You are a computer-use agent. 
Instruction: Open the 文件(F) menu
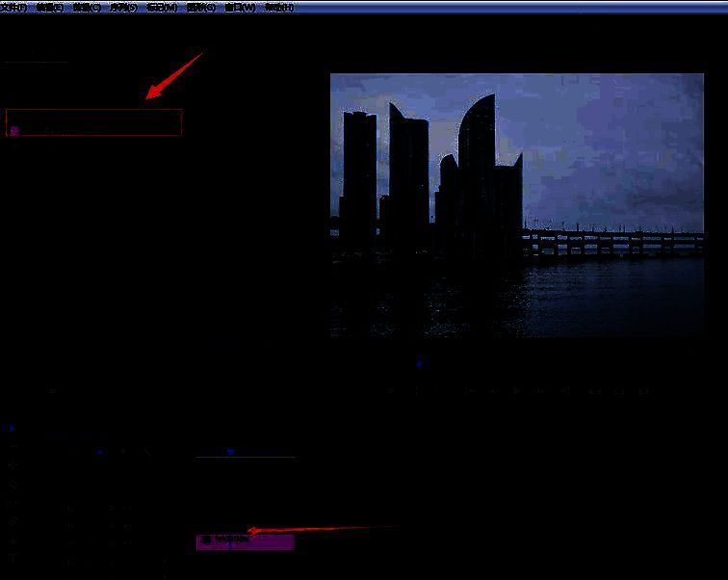13,7
